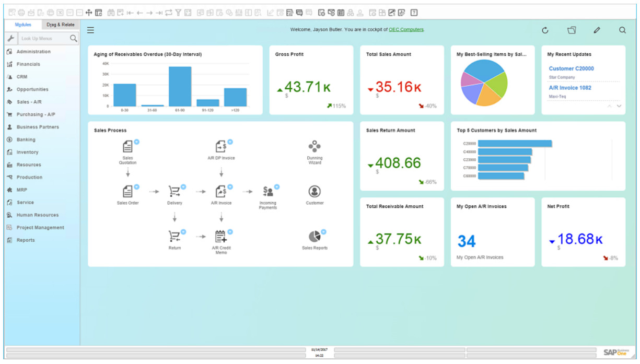This screenshot has width=640, height=364.
Task: Launch the Dunning Wizard icon
Action: click(314, 146)
